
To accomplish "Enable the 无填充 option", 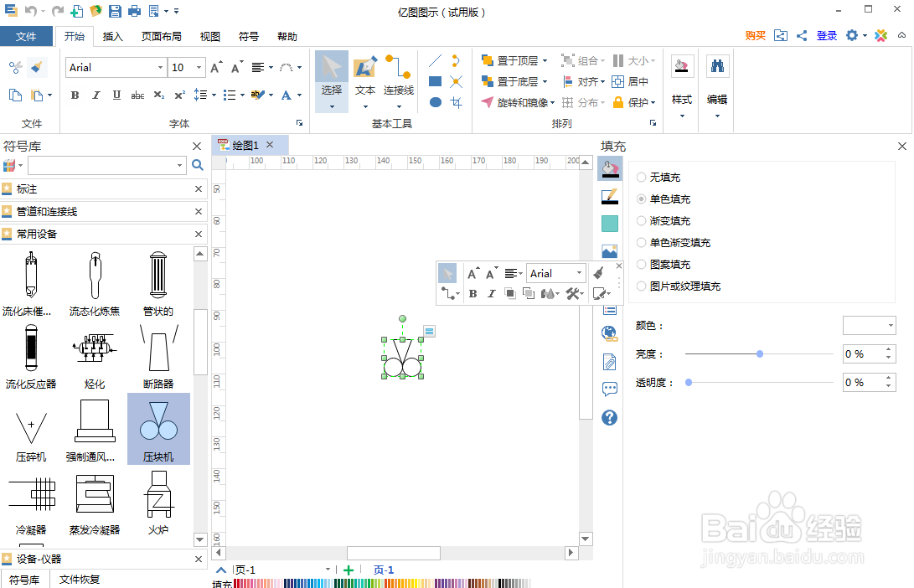I will (x=643, y=177).
